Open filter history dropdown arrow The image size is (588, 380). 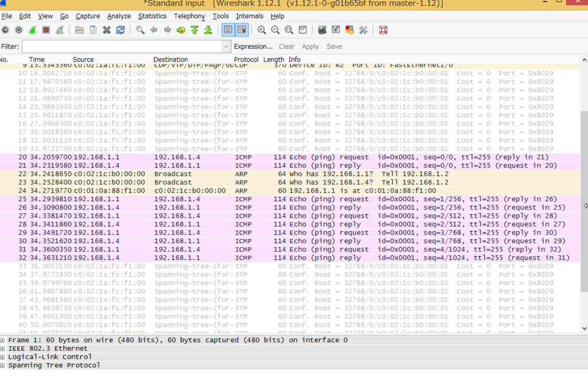pos(226,47)
